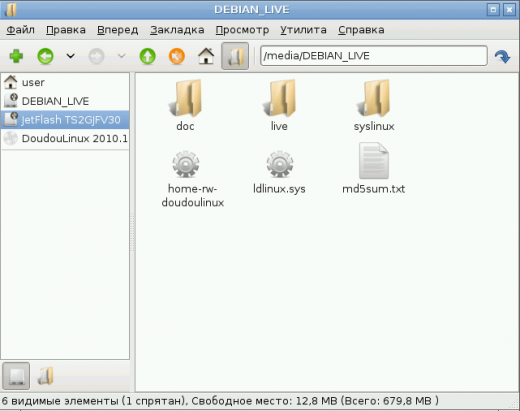Click the green plus new tab icon
The width and height of the screenshot is (520, 411).
pyautogui.click(x=16, y=56)
